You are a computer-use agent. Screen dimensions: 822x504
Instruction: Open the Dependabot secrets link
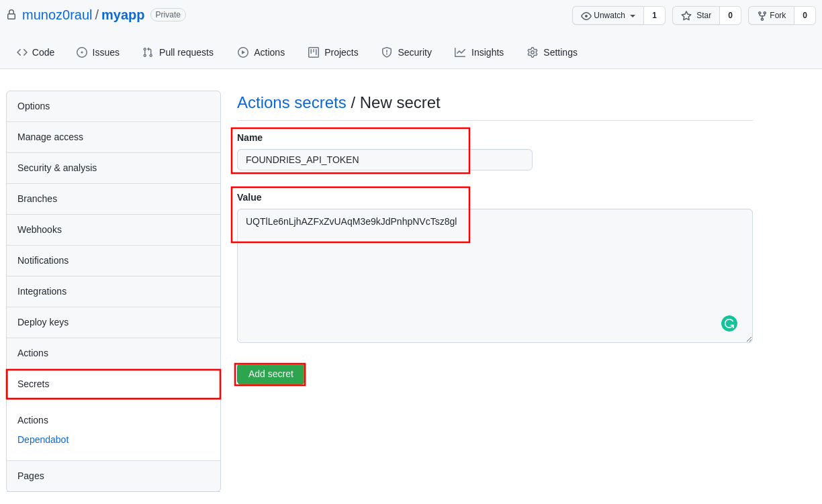click(43, 440)
